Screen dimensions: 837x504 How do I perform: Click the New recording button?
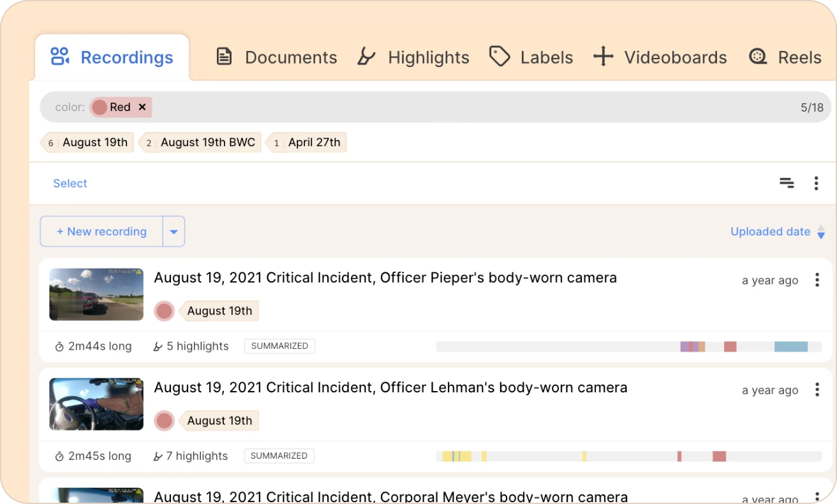[101, 232]
